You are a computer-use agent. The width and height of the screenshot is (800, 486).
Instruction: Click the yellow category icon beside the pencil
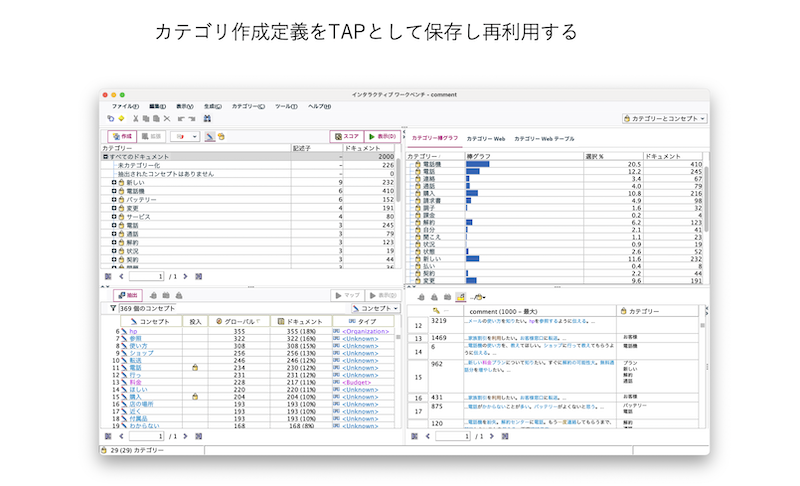point(221,137)
